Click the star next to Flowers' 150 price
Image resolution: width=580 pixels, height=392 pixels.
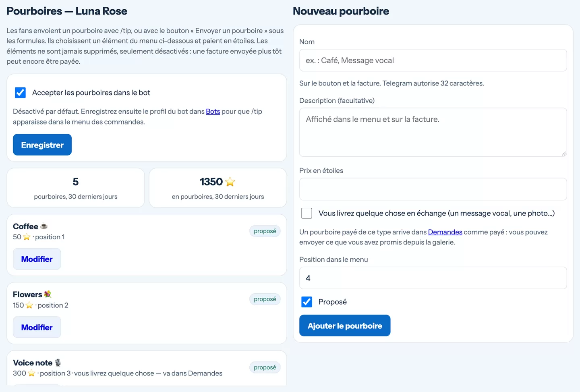point(29,305)
